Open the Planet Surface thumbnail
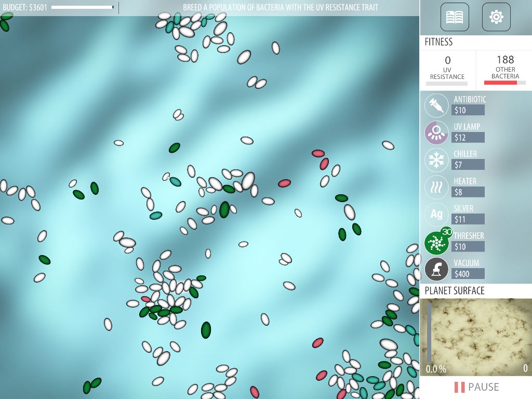The image size is (532, 399). coord(476,337)
